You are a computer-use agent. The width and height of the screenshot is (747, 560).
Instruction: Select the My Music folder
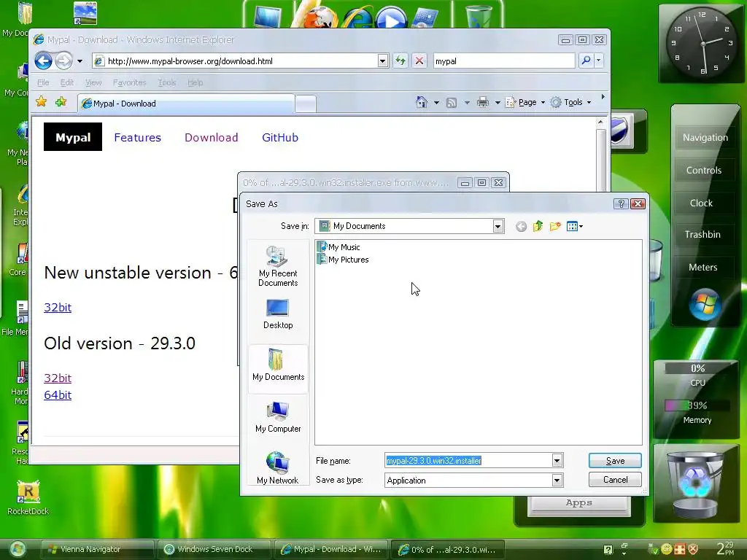click(x=338, y=247)
